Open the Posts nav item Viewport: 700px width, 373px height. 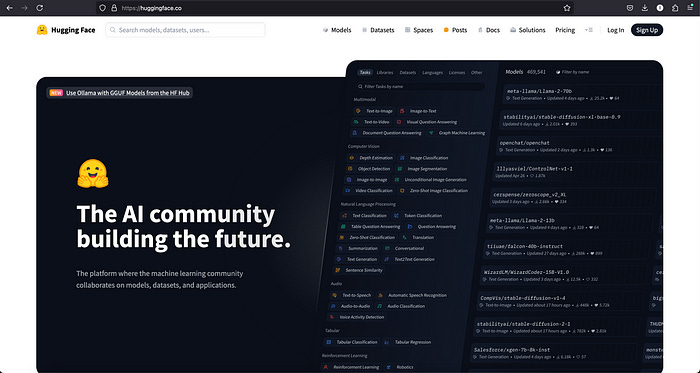coord(455,30)
